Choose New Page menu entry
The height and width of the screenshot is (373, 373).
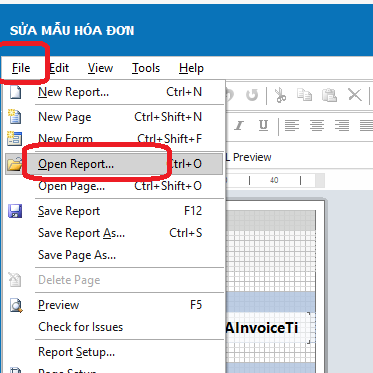click(113, 117)
